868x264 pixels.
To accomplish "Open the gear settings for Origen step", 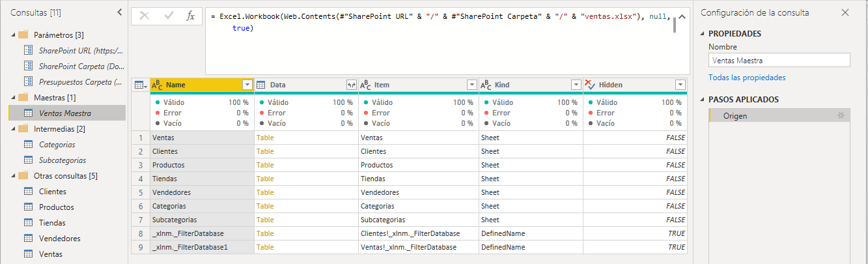I will coord(841,115).
